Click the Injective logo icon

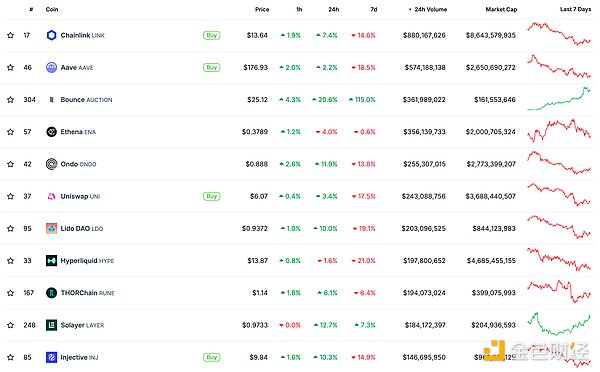(51, 357)
